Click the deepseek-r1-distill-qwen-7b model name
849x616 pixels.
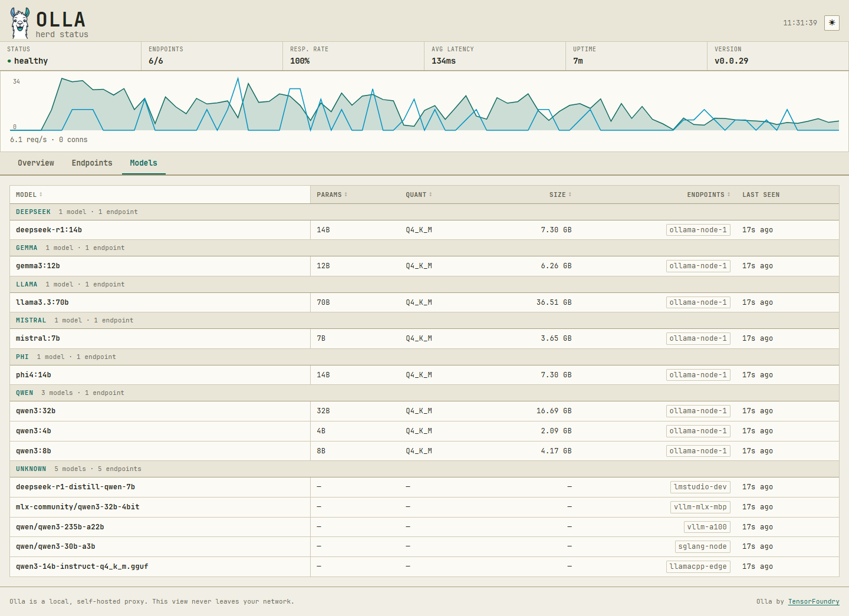[75, 487]
